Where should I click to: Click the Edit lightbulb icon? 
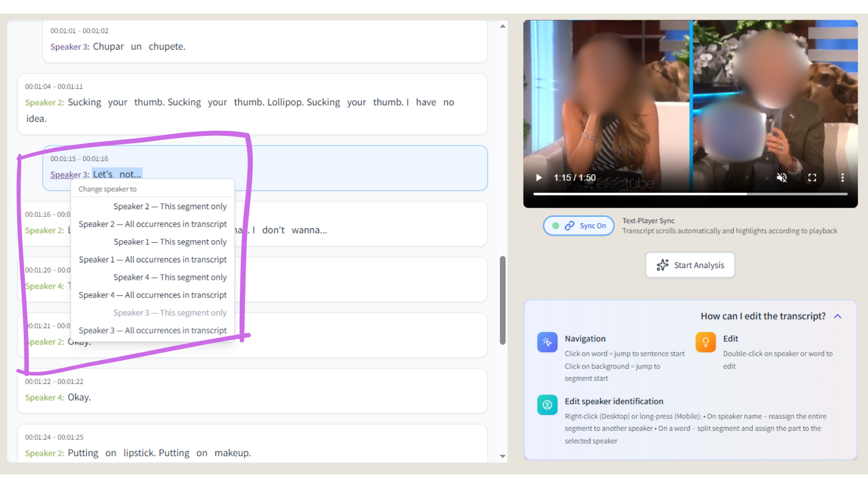tap(705, 342)
